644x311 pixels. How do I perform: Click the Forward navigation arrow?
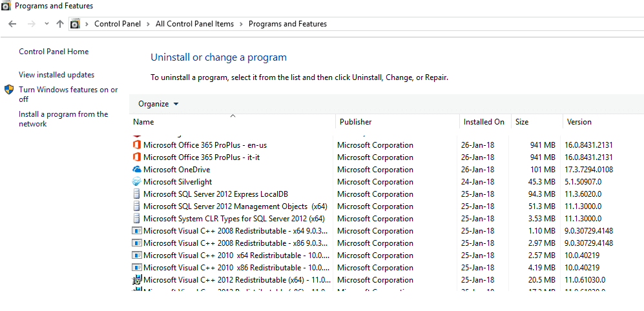click(31, 24)
